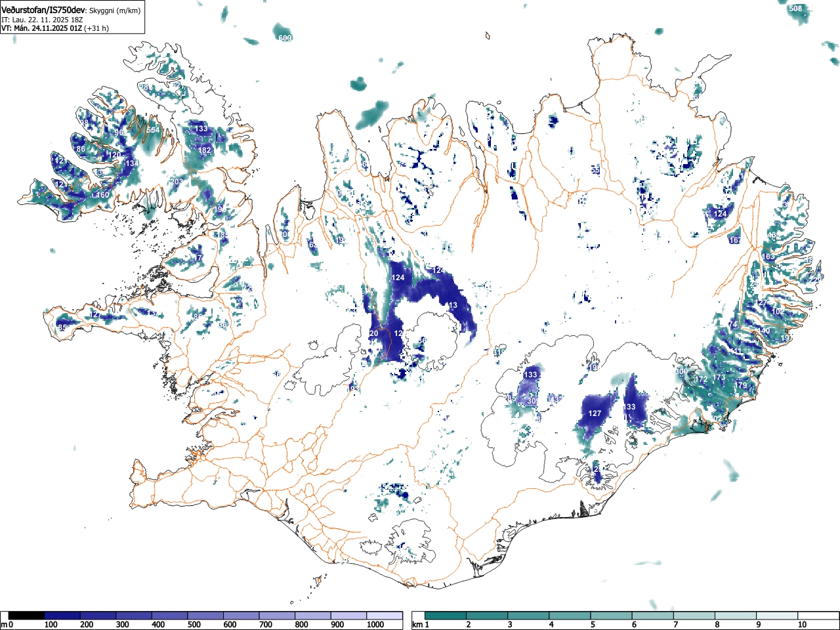The height and width of the screenshot is (630, 840).
Task: Select the VT: Mán. 24.11.2025 01Z valid time line
Action: [x=55, y=28]
